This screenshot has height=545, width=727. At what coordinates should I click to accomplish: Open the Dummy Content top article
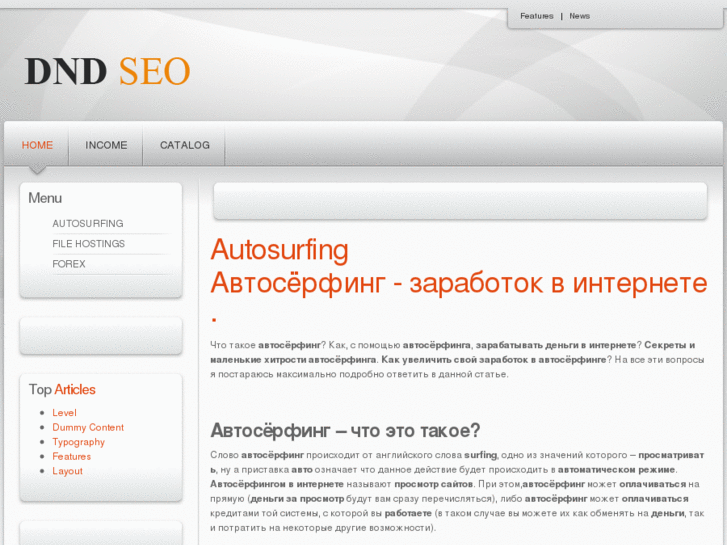(x=88, y=427)
